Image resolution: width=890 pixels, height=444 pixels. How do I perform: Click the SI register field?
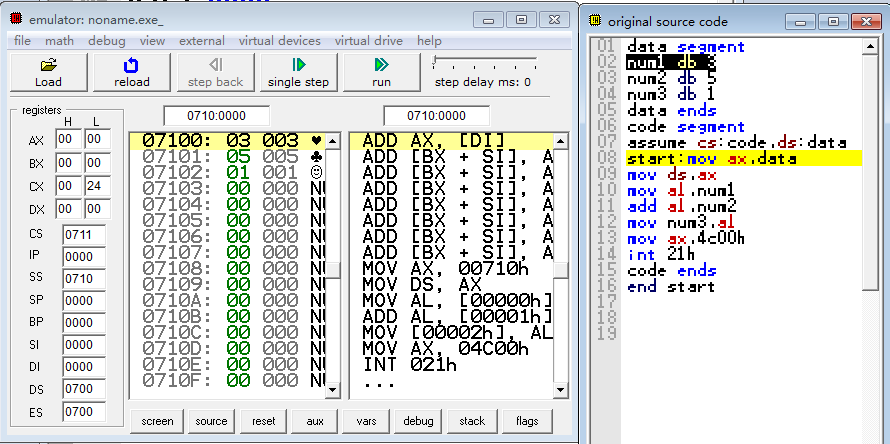coord(84,345)
